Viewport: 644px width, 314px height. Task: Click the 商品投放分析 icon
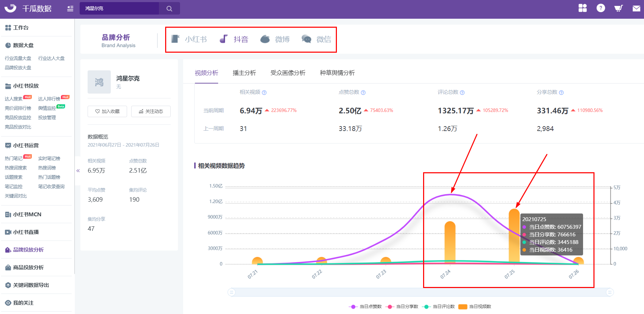tap(8, 268)
